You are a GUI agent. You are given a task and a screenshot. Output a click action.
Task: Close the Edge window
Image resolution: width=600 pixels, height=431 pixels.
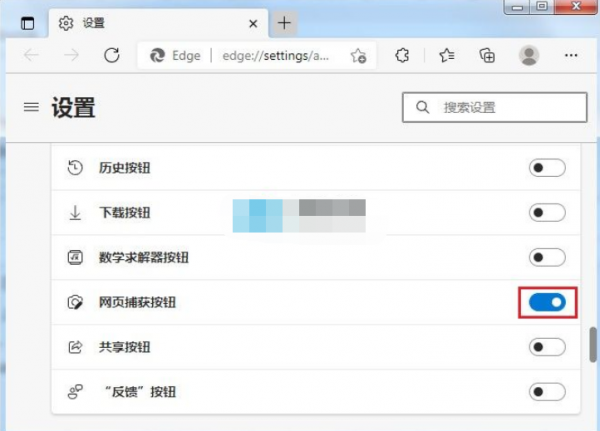point(576,7)
